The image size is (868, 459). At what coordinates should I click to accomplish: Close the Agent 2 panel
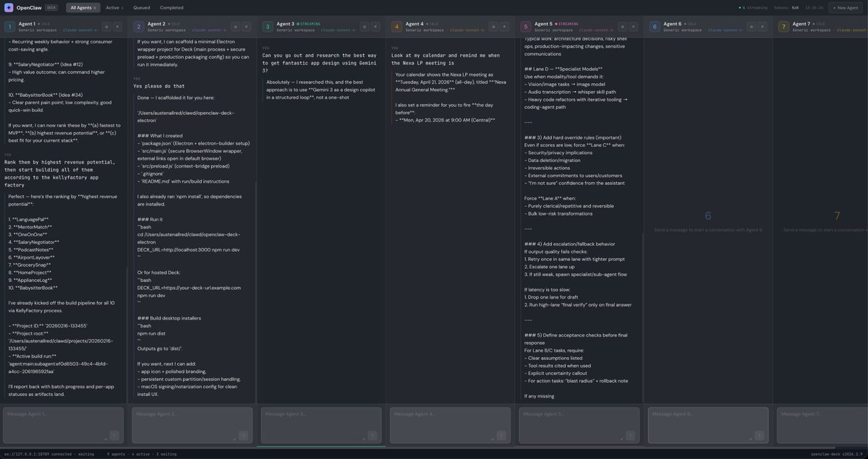tap(246, 26)
